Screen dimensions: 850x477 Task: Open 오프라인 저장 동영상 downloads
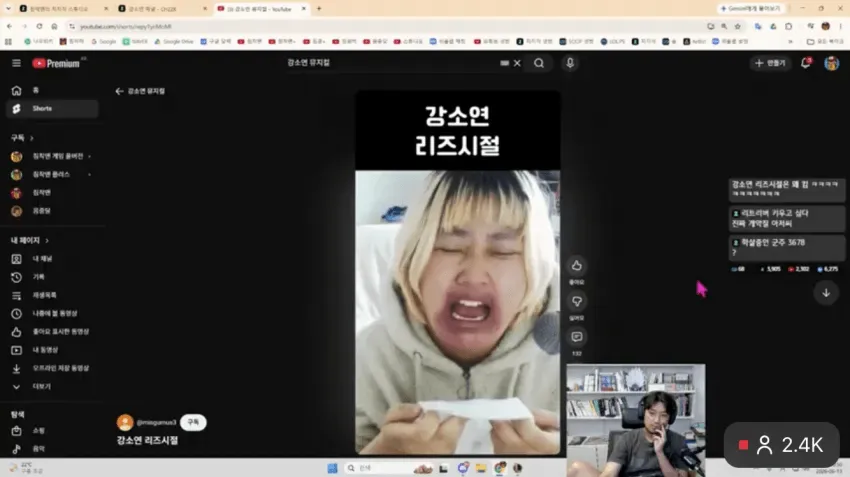coord(52,369)
